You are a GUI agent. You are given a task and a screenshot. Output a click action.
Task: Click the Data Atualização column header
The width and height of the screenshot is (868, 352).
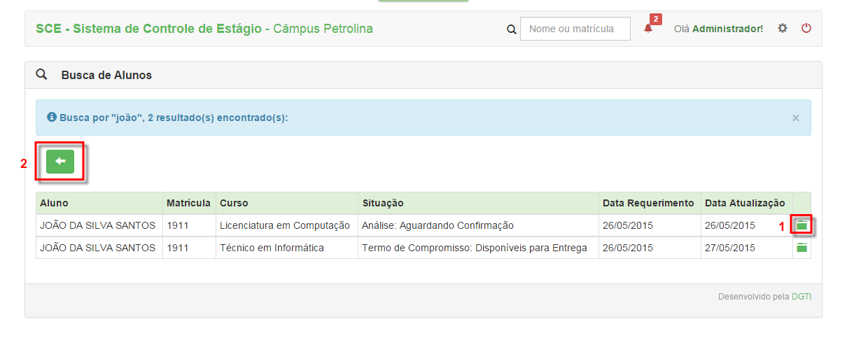coord(745,203)
